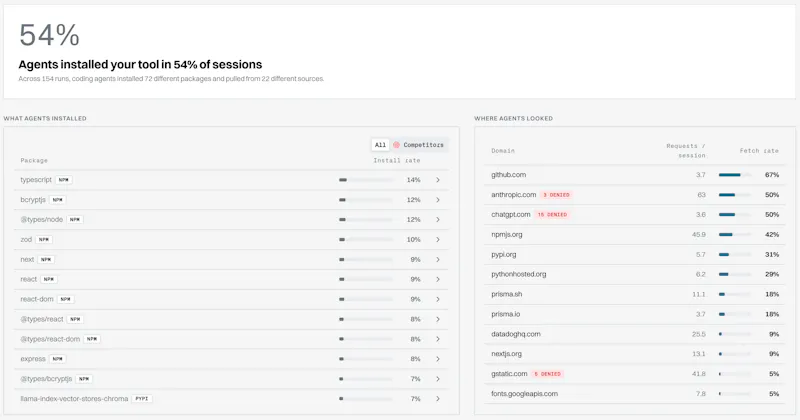The height and width of the screenshot is (420, 800).
Task: Click the express package name
Action: 33,359
